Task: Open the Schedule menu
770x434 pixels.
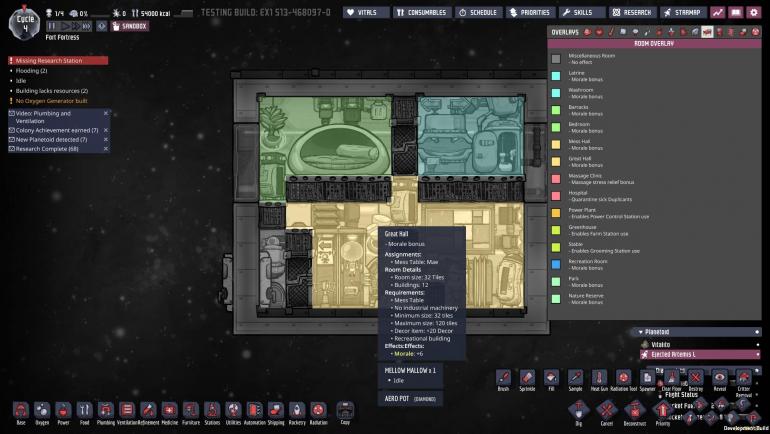Action: click(478, 12)
